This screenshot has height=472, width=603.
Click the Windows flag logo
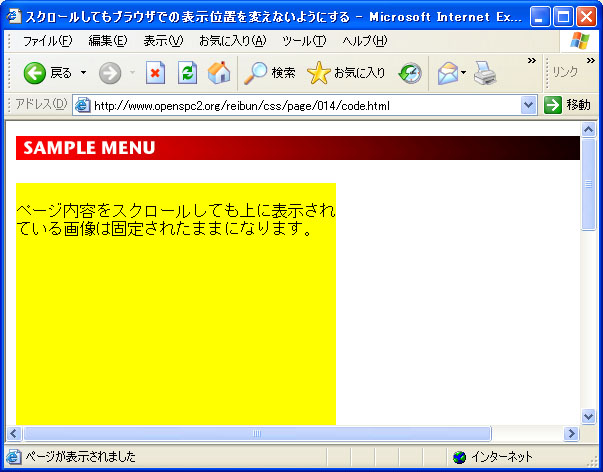(x=580, y=41)
